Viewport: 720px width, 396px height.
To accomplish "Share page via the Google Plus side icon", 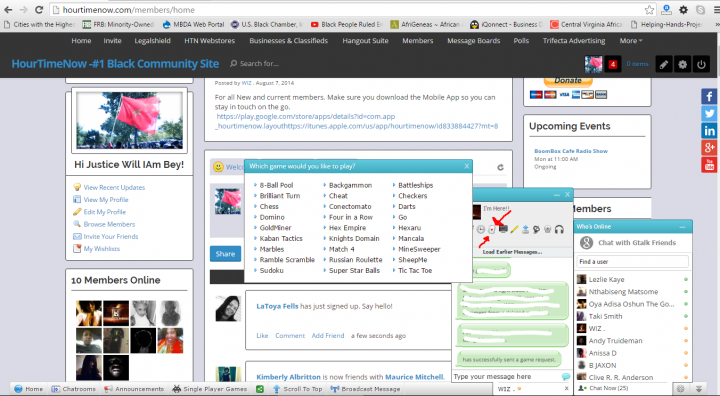I will (x=709, y=147).
